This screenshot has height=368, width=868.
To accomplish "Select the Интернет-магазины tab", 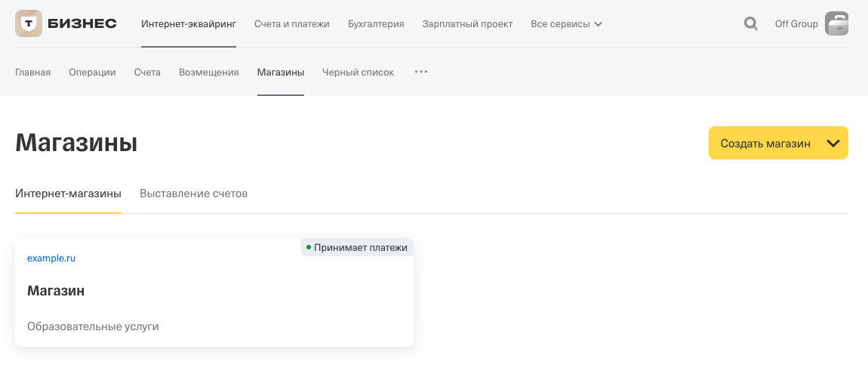I will [x=68, y=193].
